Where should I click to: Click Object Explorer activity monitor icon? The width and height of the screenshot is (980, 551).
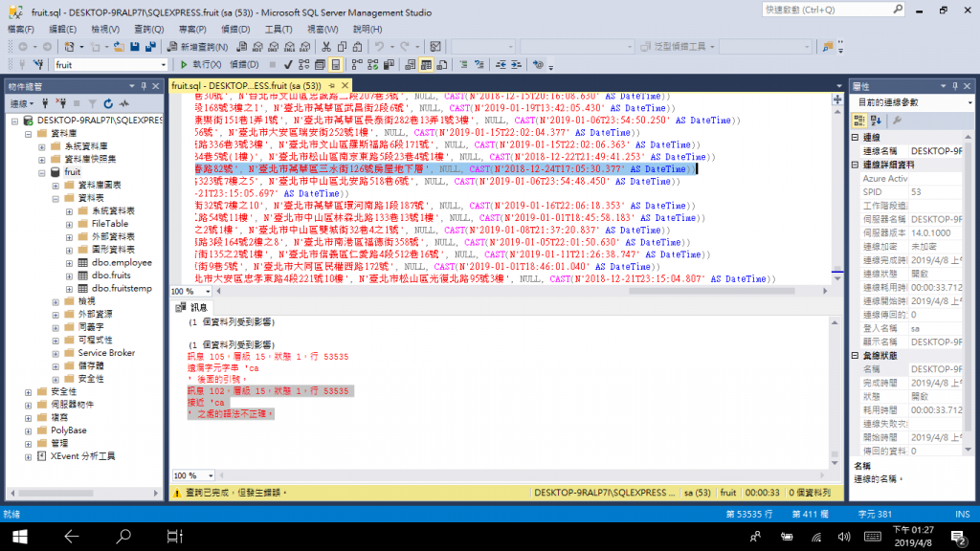(124, 103)
